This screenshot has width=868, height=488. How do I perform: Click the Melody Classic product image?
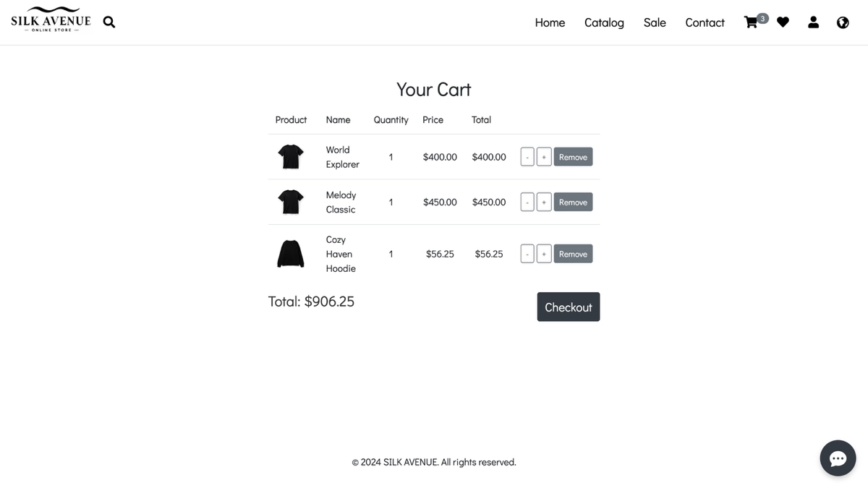tap(291, 202)
